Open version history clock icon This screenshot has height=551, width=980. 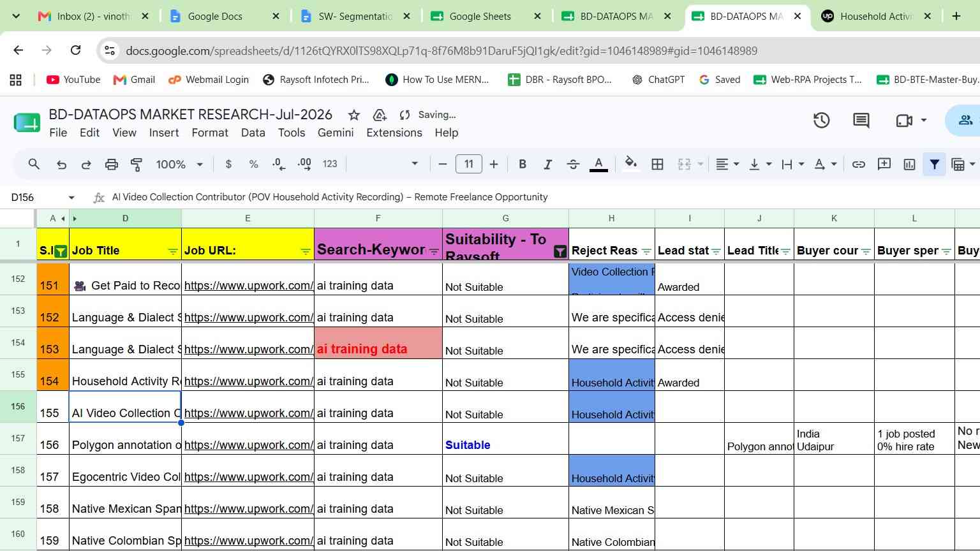[821, 120]
